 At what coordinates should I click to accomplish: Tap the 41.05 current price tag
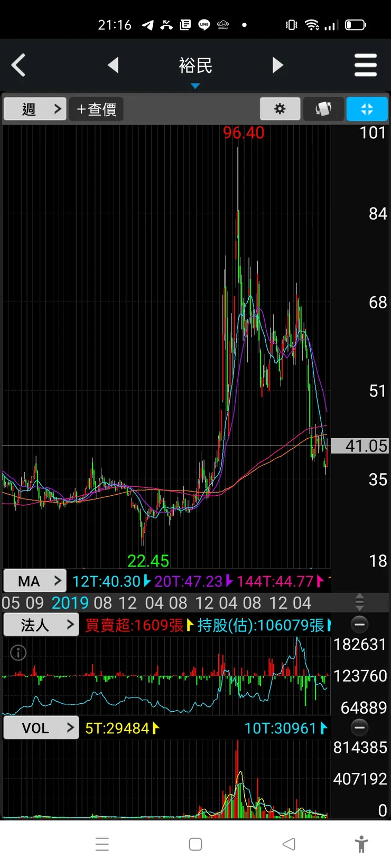(x=360, y=446)
